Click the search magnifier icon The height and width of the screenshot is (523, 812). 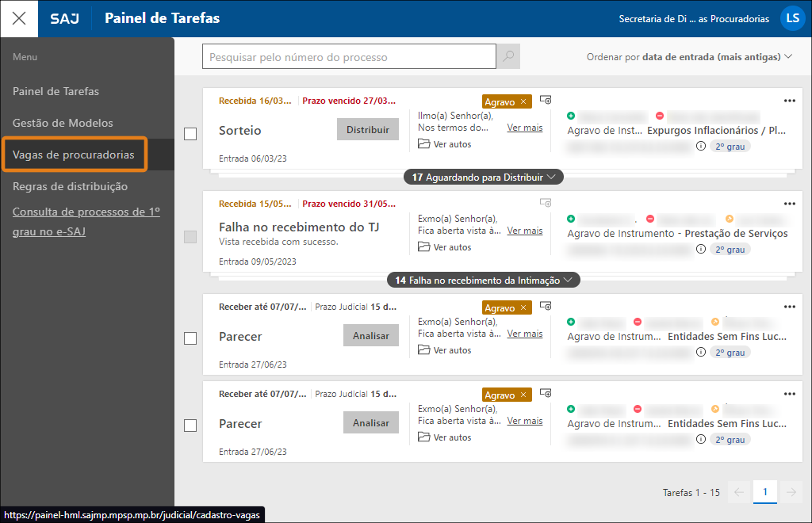507,57
